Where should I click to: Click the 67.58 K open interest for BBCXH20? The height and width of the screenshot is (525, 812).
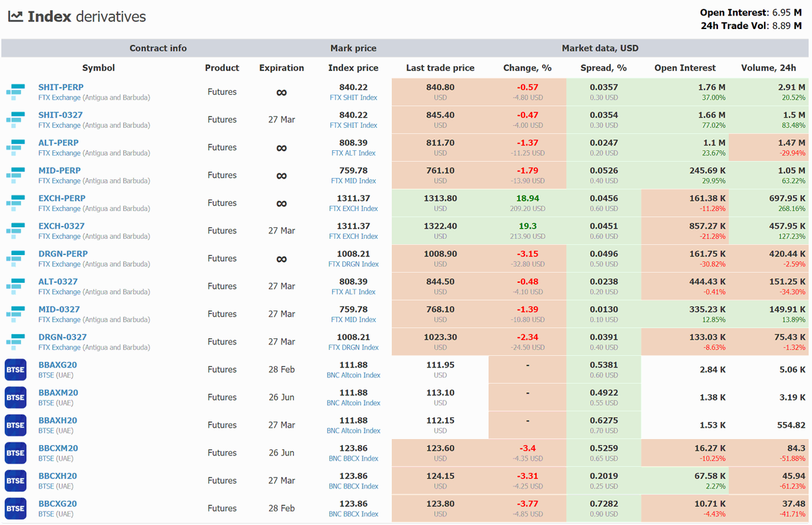708,476
